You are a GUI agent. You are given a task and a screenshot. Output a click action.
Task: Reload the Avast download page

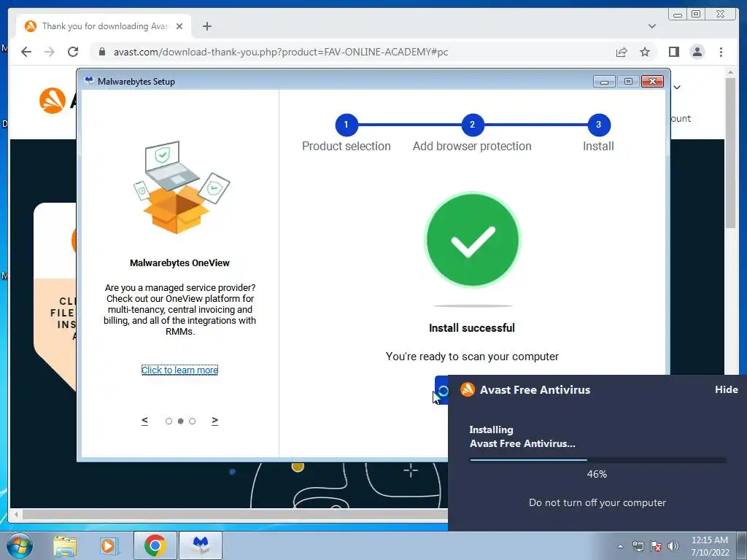point(73,52)
